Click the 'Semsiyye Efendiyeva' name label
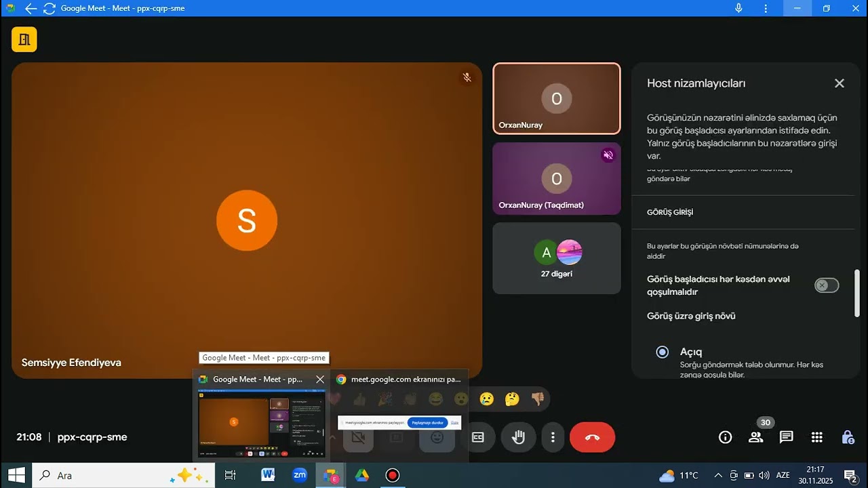The width and height of the screenshot is (868, 488). click(71, 363)
